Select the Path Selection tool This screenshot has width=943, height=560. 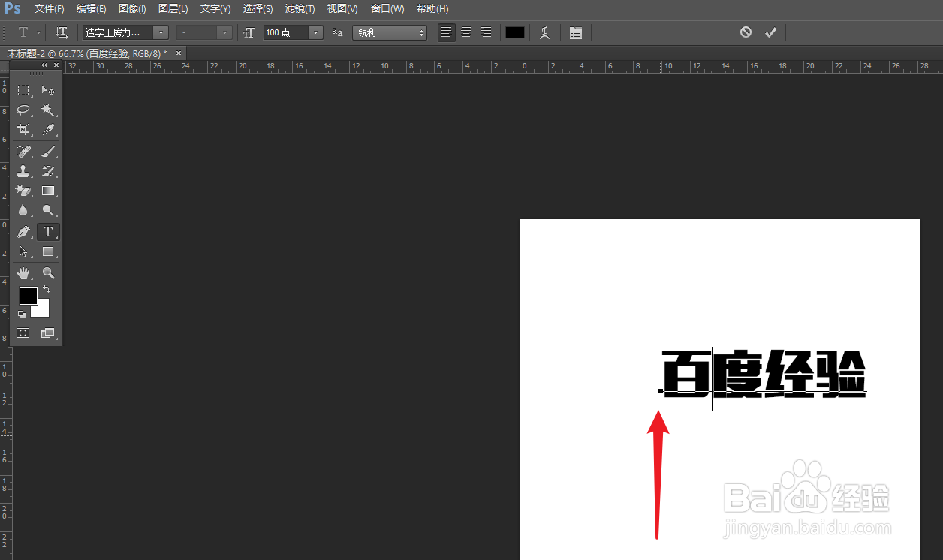[x=24, y=251]
